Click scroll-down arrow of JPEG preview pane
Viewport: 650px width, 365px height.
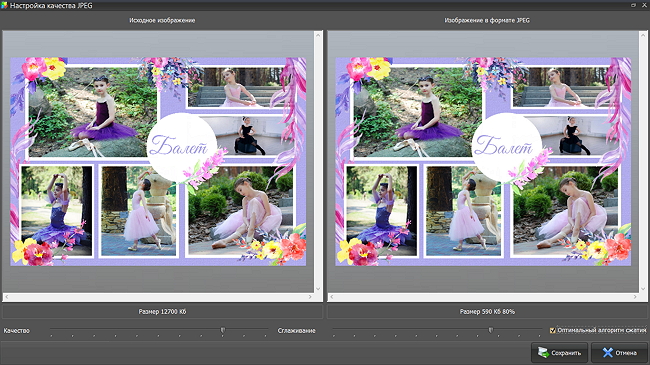coord(643,289)
